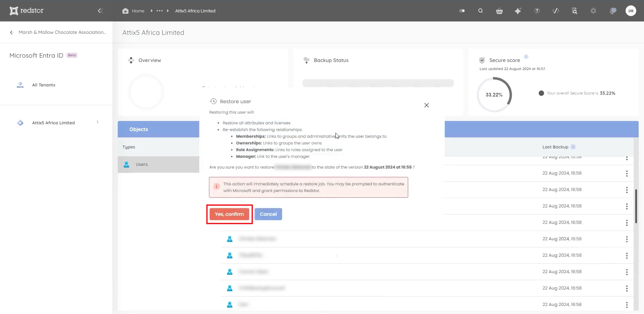Open Last Backup info icon
The height and width of the screenshot is (314, 644).
pos(573,147)
